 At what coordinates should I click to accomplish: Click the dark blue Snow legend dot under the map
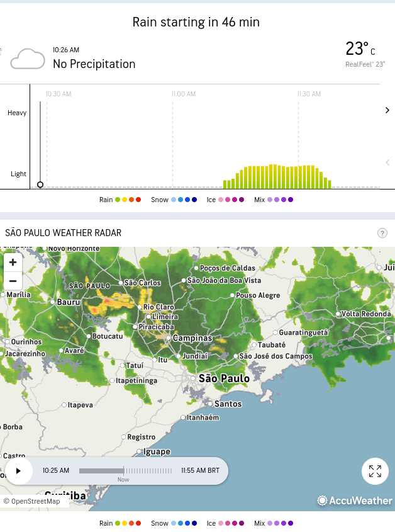(194, 523)
